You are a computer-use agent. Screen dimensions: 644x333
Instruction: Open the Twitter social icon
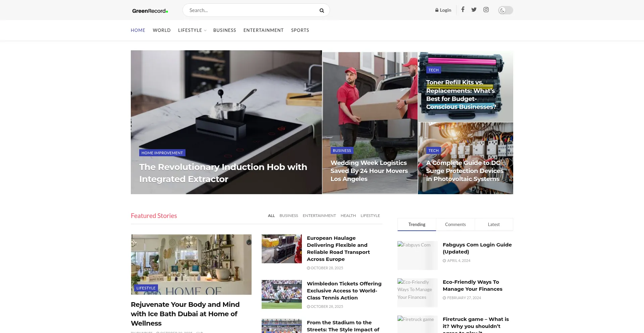click(x=474, y=10)
